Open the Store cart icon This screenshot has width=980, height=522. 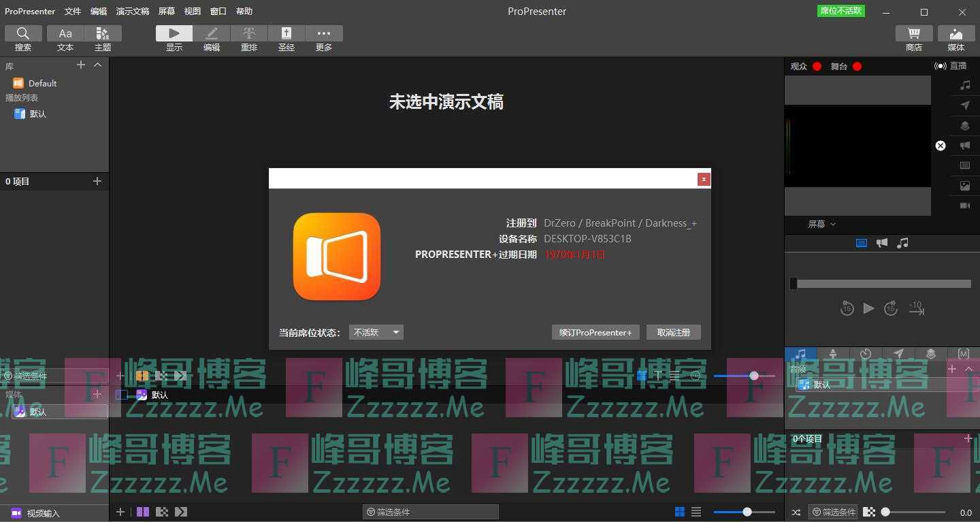tap(914, 39)
